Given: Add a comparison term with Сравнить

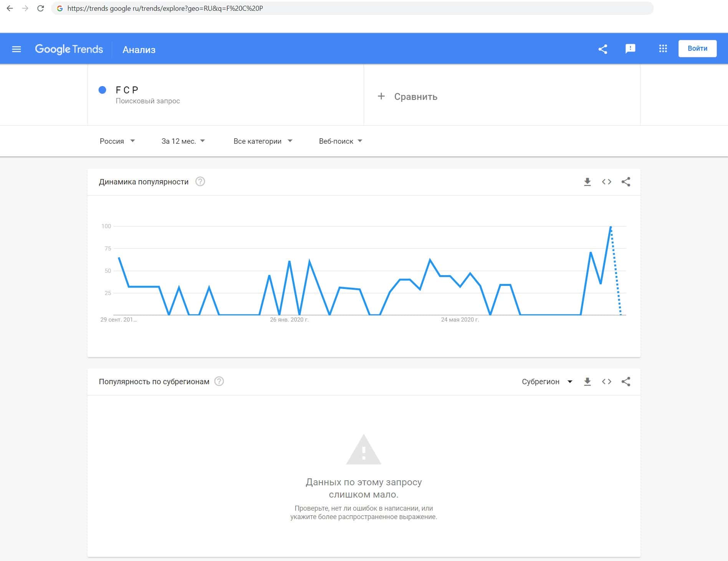Looking at the screenshot, I should pyautogui.click(x=416, y=96).
